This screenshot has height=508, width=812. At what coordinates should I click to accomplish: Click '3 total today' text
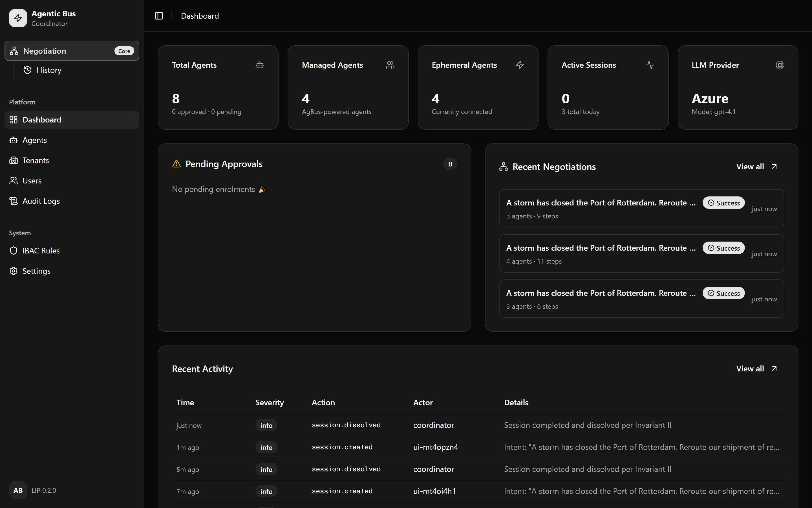(581, 111)
